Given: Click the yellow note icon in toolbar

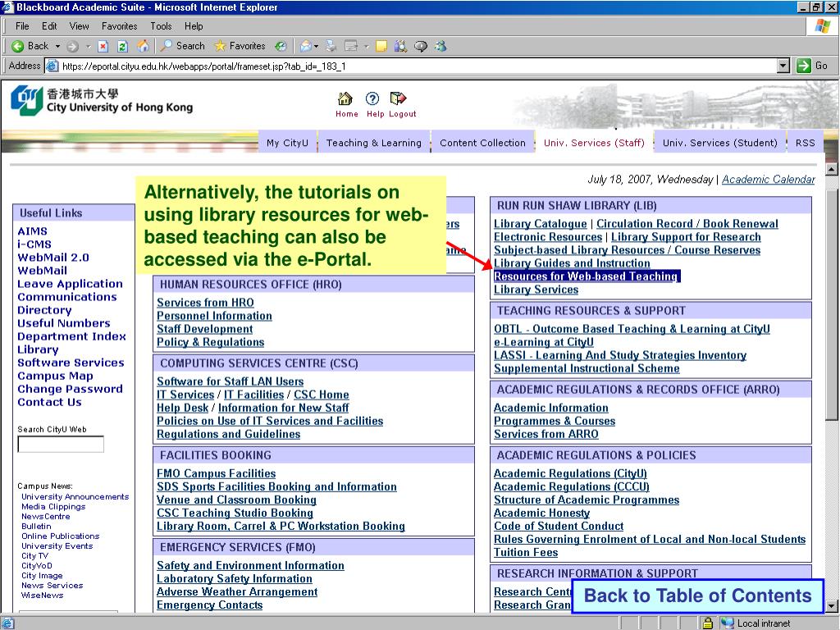Looking at the screenshot, I should (x=381, y=47).
